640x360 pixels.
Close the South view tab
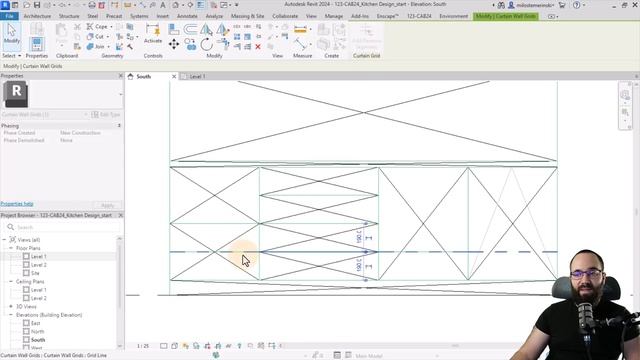click(x=174, y=77)
